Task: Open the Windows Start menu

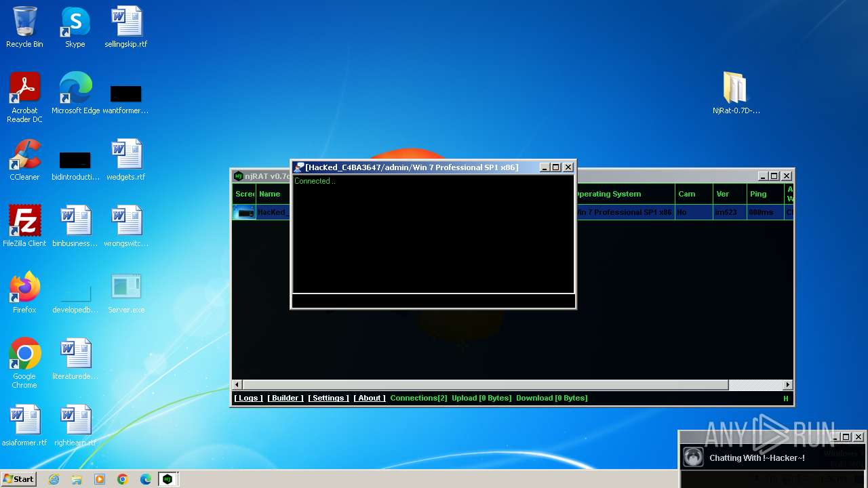Action: point(19,479)
